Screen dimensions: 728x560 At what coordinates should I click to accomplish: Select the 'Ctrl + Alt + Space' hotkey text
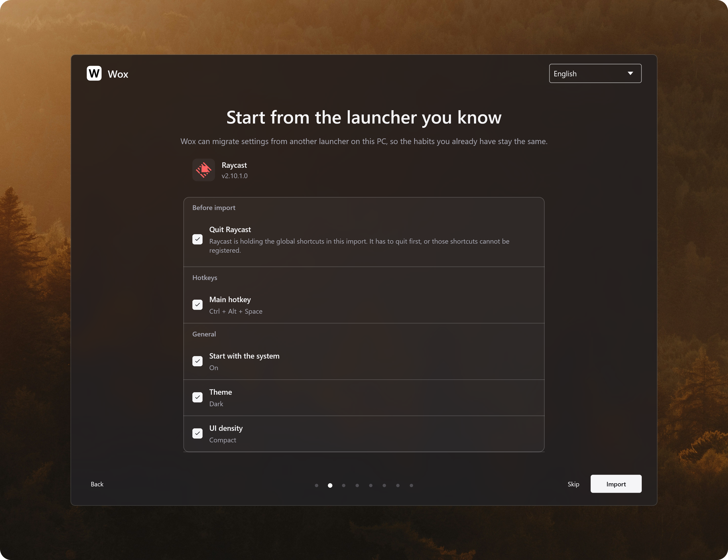(236, 311)
